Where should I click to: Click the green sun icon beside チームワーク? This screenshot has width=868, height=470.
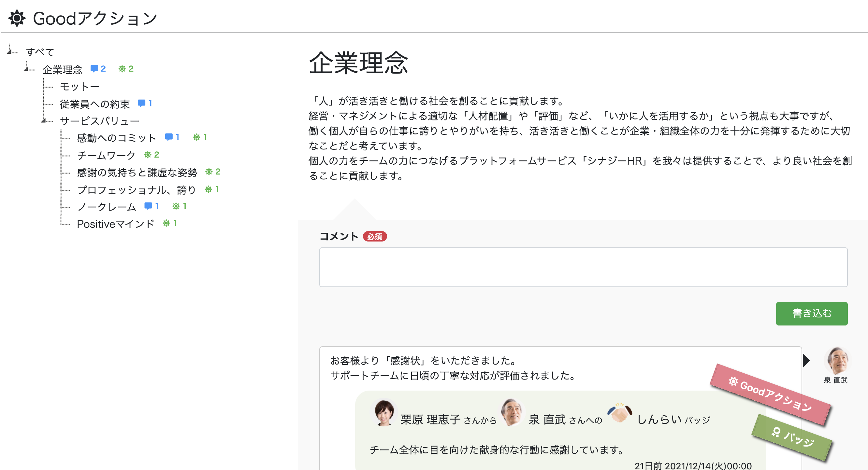tap(148, 155)
